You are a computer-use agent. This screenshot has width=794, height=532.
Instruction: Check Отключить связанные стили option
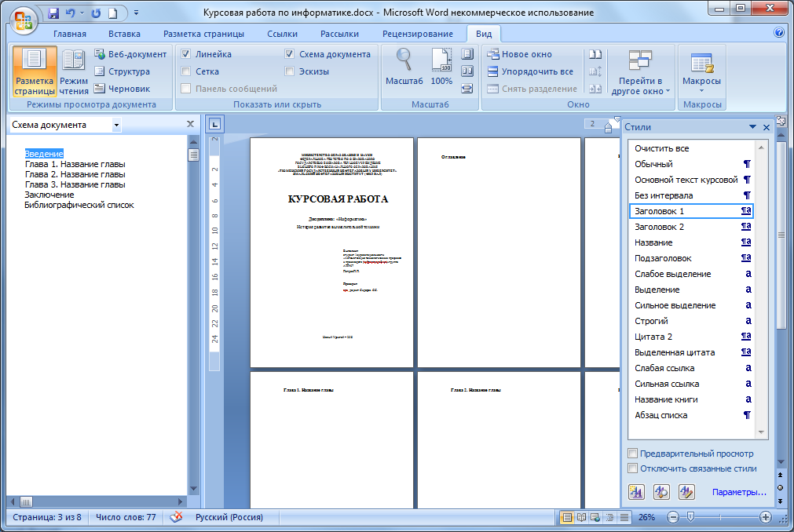tap(632, 468)
